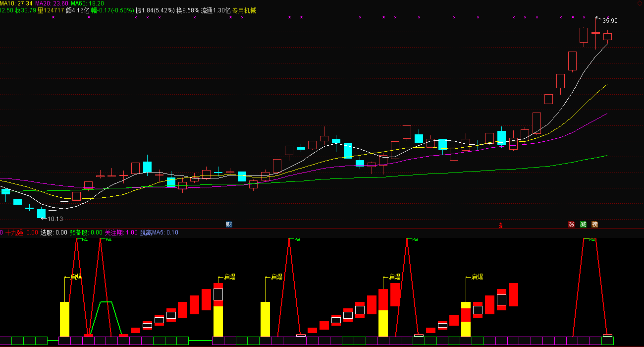Viewport: 644px width, 347px height.
Task: Click the 换9.58% turnover rate value
Action: [x=188, y=10]
